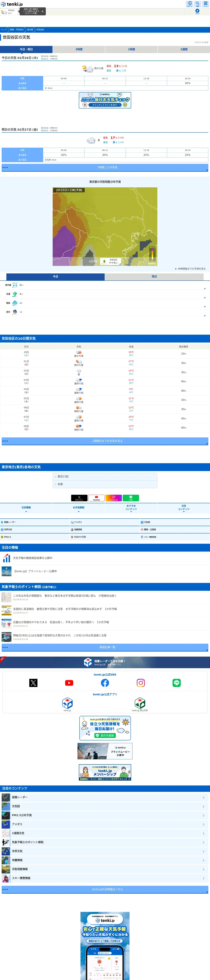Click the large X icon under tenki.jp公式SNS

[34, 683]
